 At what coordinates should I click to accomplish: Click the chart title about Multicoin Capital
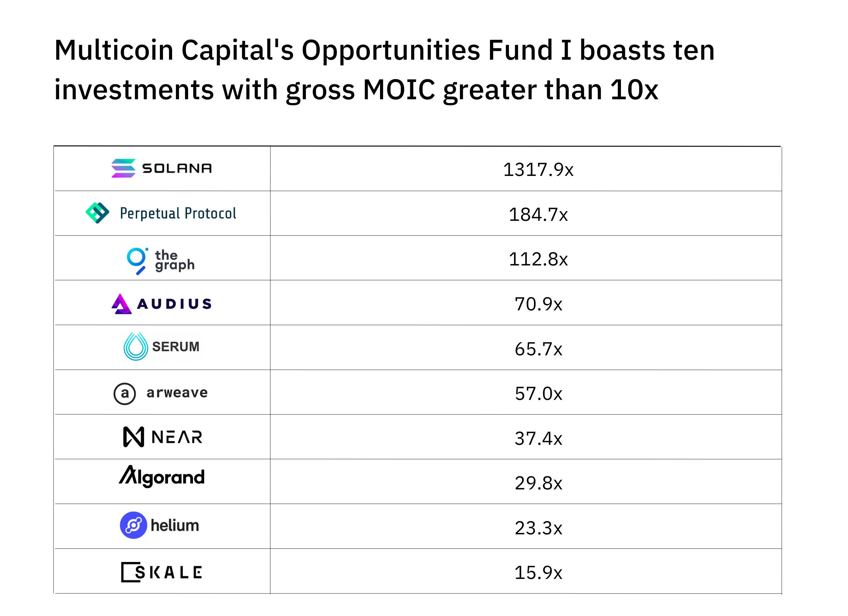pyautogui.click(x=384, y=70)
